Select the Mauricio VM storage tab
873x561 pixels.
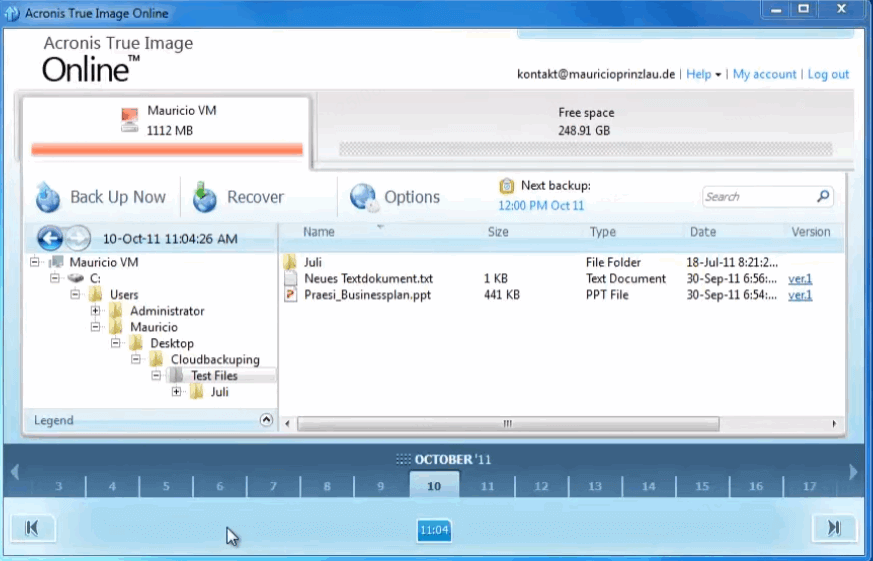click(x=166, y=130)
